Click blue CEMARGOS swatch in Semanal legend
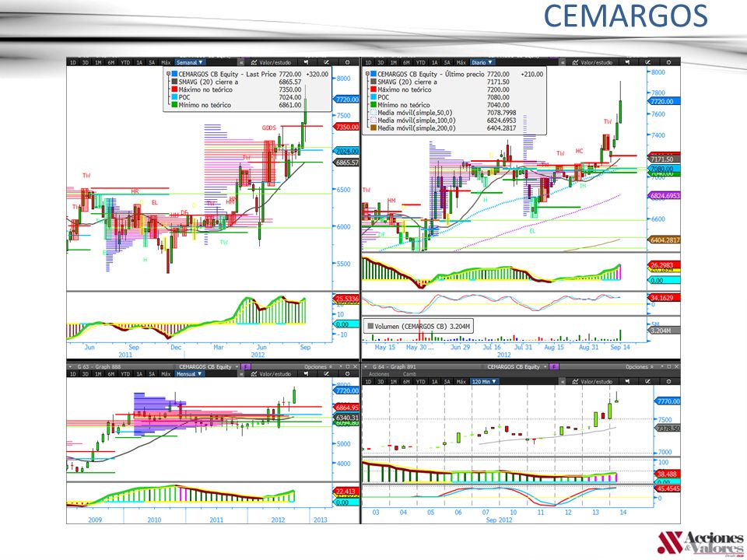 174,75
